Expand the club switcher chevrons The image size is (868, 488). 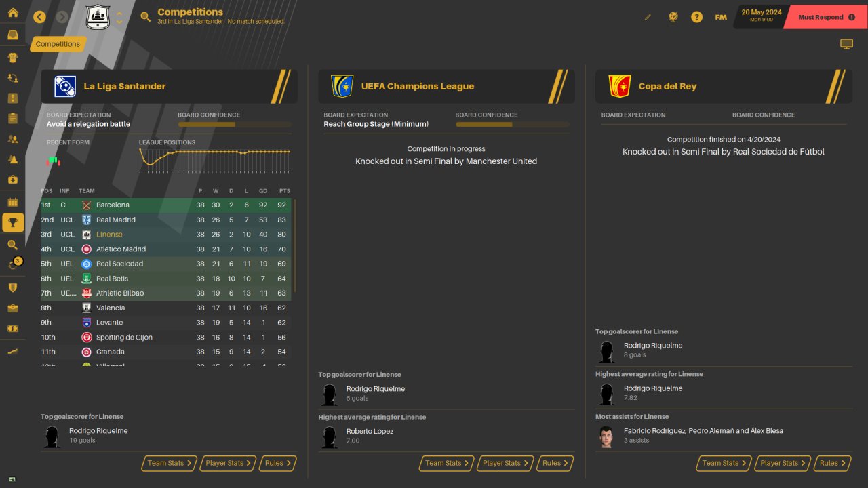tap(119, 18)
